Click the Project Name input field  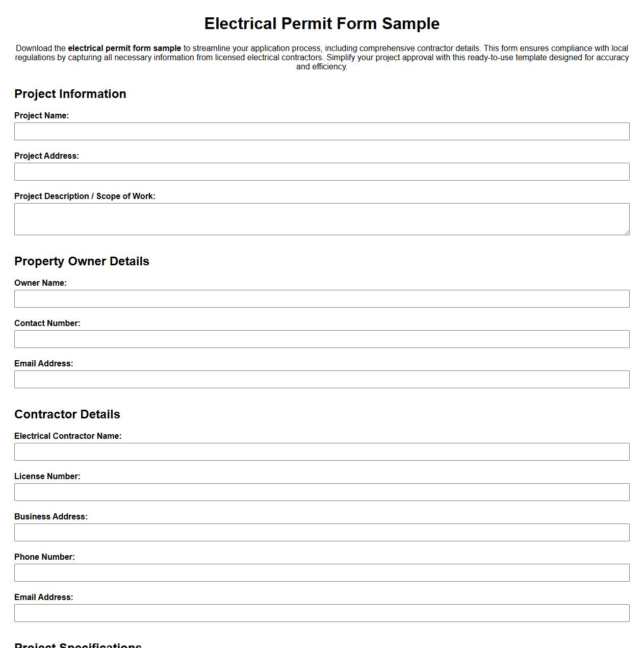coord(321,132)
